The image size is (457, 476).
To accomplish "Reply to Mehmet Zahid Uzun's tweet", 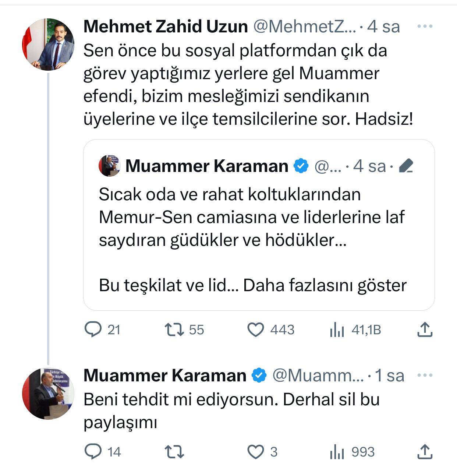I will point(93,329).
